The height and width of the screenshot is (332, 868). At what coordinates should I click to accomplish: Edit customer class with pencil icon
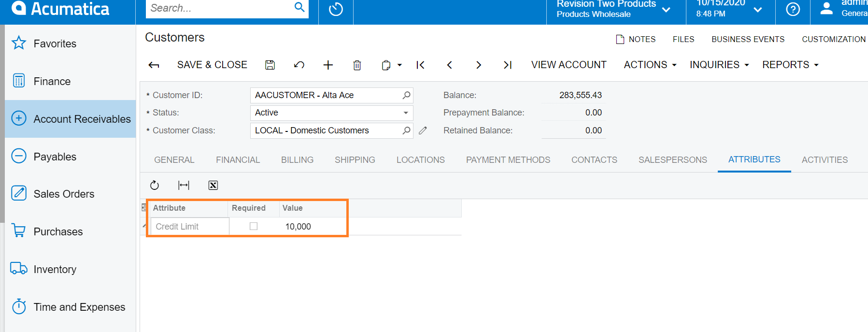[x=423, y=130]
